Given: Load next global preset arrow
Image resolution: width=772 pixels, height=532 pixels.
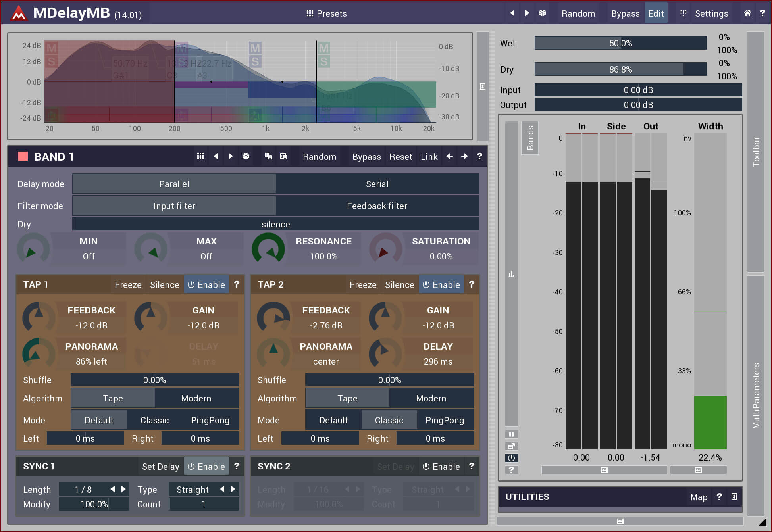Looking at the screenshot, I should click(527, 13).
